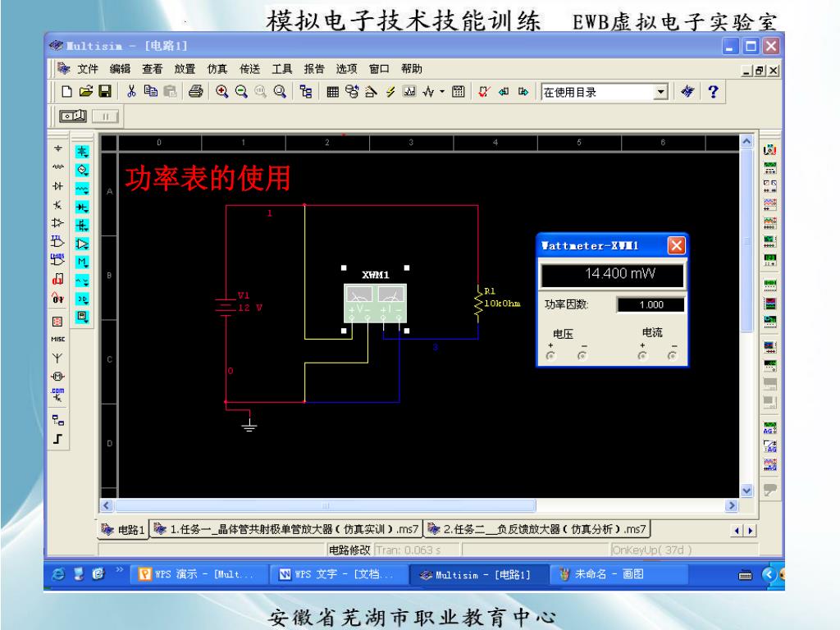
Task: Open the 工具 menu
Action: click(x=282, y=69)
